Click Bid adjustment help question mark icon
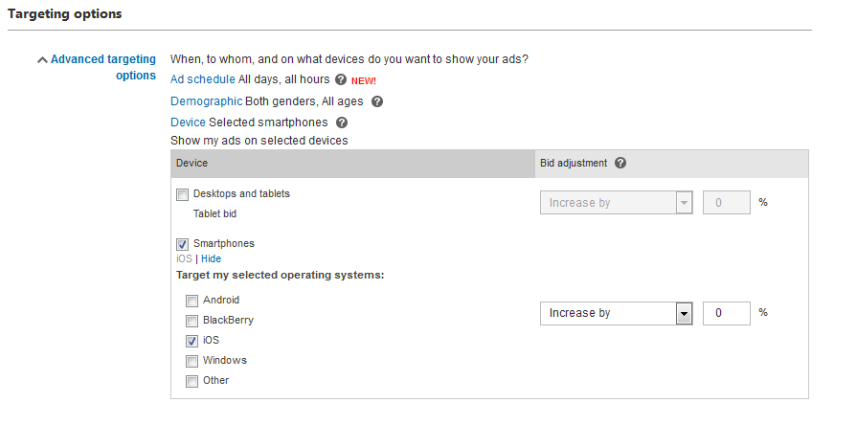856x426 pixels. tap(620, 163)
